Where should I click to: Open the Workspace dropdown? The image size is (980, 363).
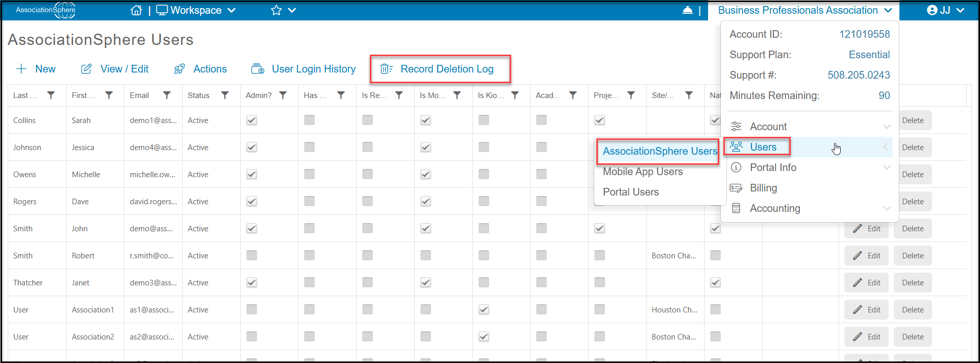click(196, 10)
